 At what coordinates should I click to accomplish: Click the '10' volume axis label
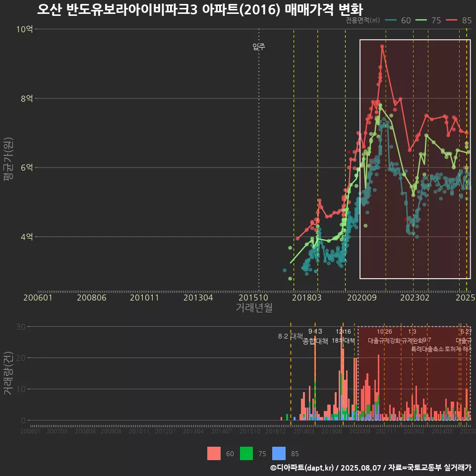click(x=21, y=389)
